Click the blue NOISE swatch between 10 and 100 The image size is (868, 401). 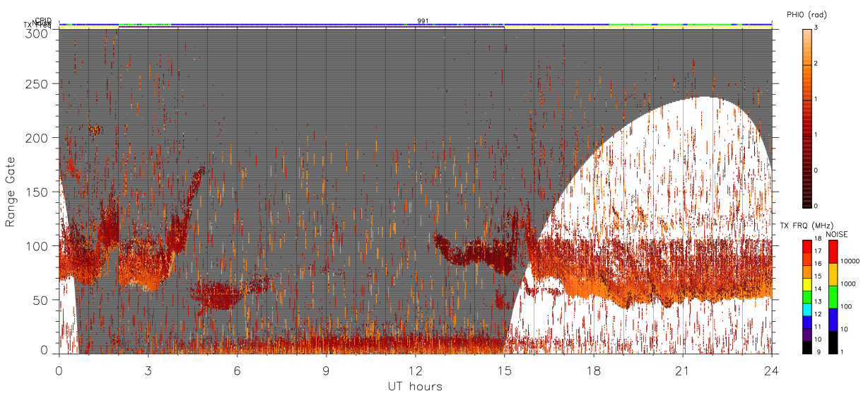(x=833, y=320)
